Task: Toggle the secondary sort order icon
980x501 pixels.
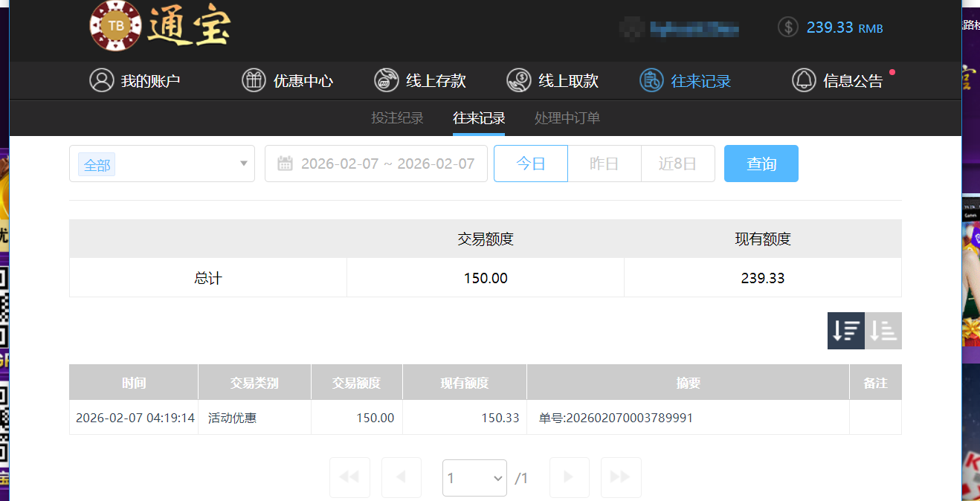Action: [x=883, y=330]
